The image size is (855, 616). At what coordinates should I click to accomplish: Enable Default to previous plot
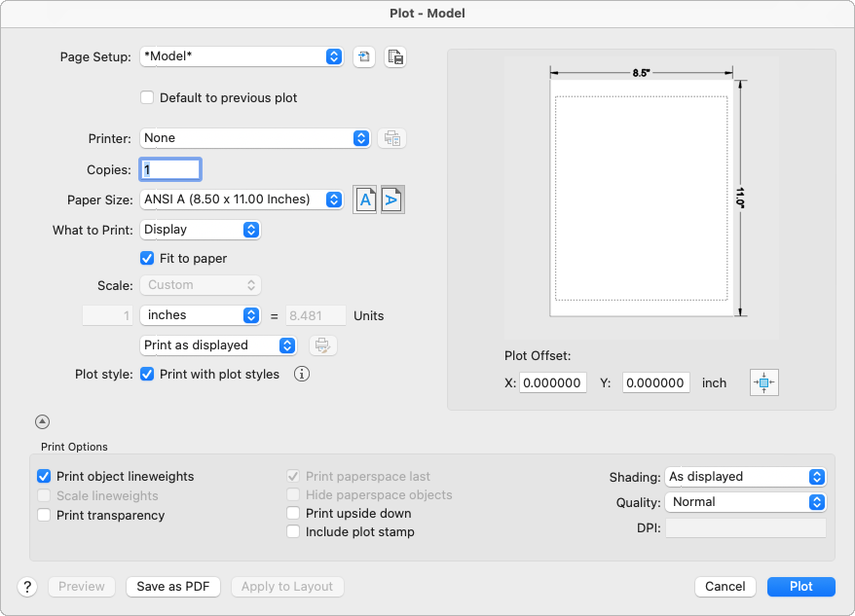coord(147,98)
